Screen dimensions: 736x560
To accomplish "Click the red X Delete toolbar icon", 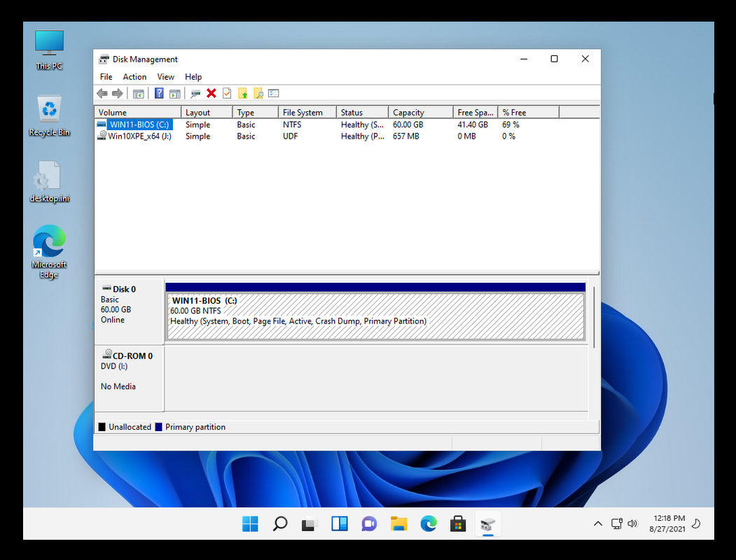I will point(211,93).
